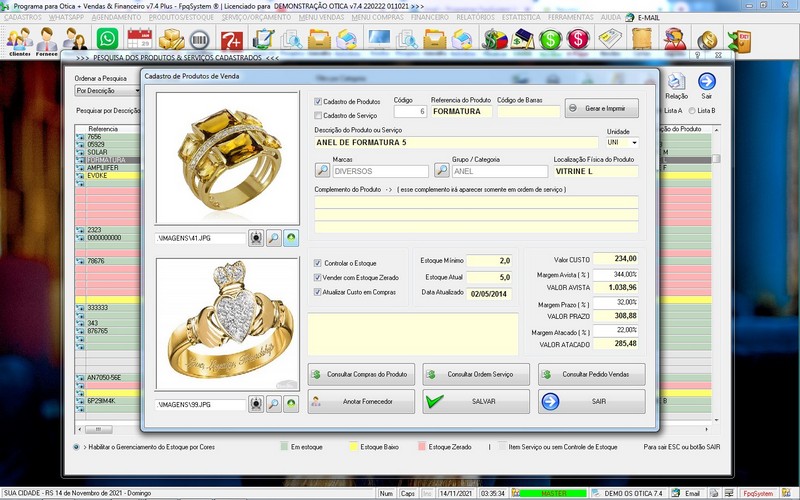Click the Gerar e Imprimir button
Viewport: 800px width, 500px height.
click(602, 108)
